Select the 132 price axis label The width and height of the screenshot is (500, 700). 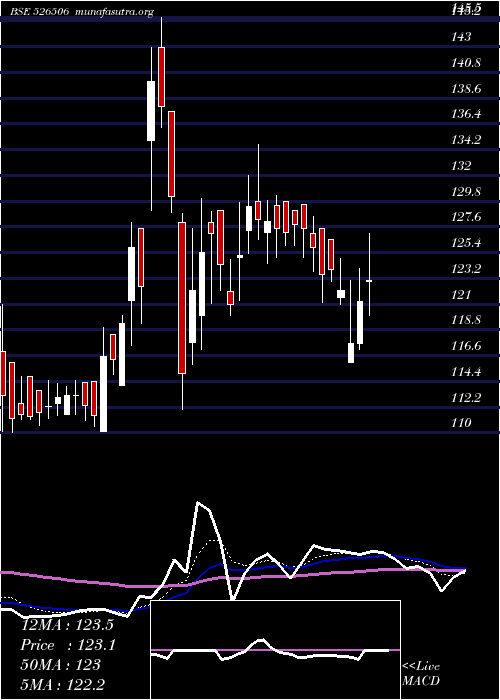461,166
